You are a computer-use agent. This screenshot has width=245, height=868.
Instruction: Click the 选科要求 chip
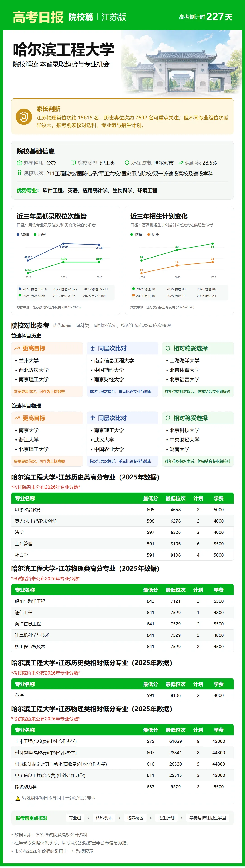pyautogui.click(x=104, y=818)
